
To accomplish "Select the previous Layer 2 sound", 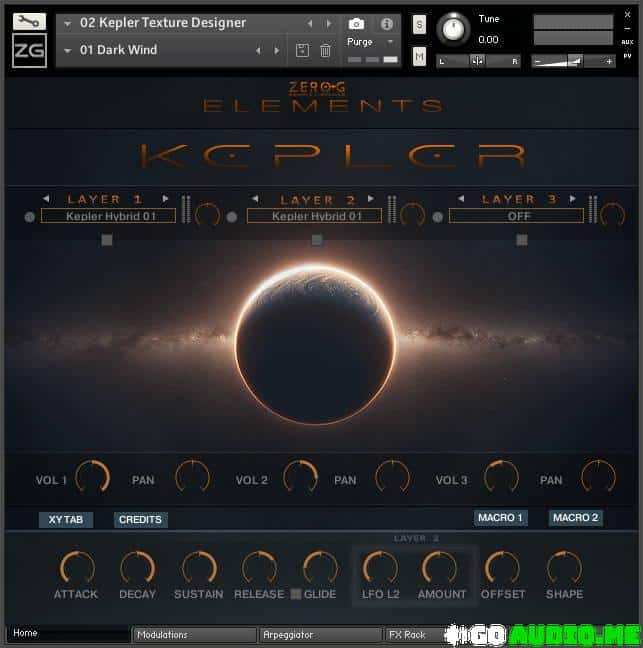I will click(x=255, y=199).
